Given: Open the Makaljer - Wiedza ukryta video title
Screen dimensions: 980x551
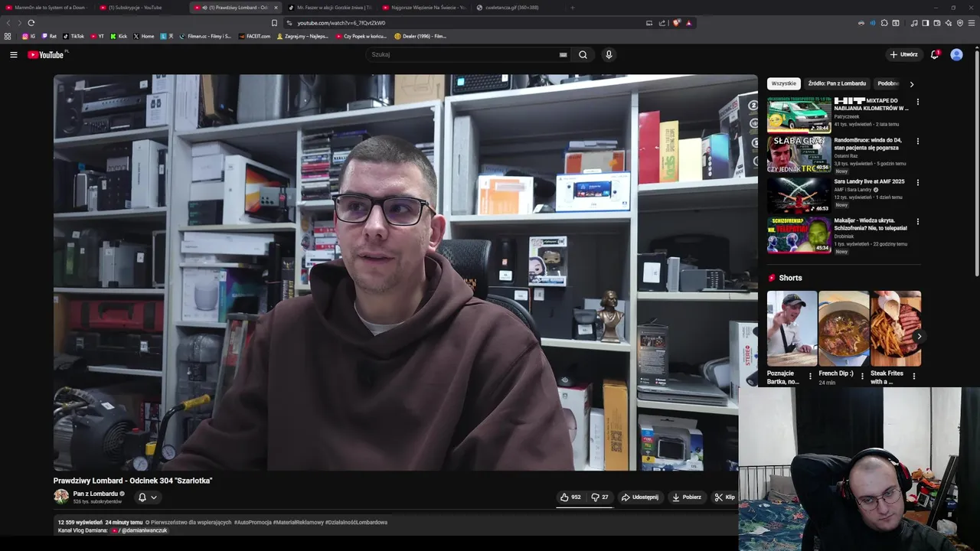Looking at the screenshot, I should [871, 223].
